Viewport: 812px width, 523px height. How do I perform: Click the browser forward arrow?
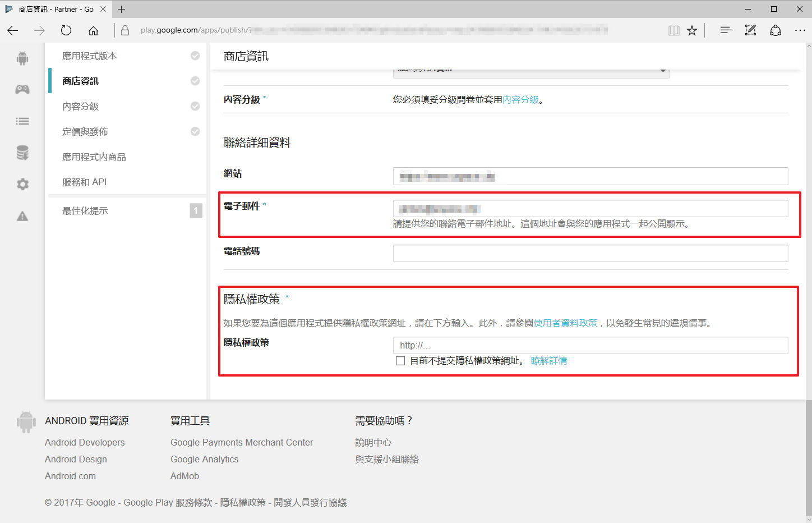click(39, 30)
